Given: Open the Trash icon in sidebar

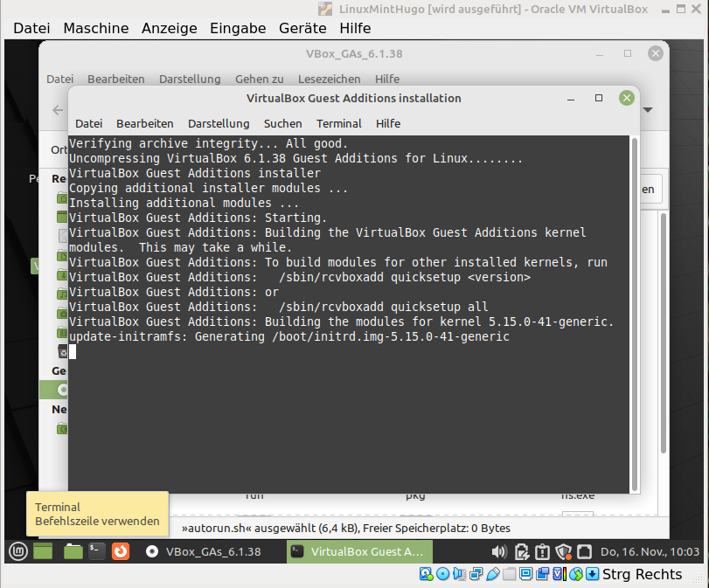Looking at the screenshot, I should (x=63, y=351).
